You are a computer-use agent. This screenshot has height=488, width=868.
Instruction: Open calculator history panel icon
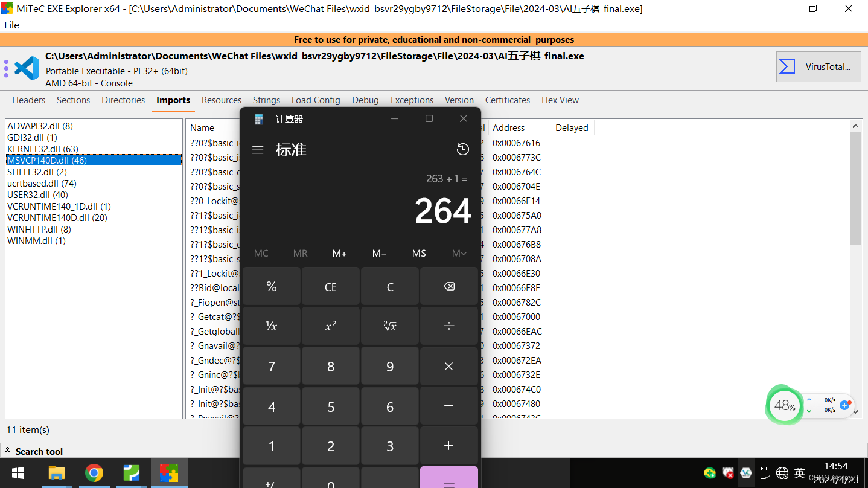pos(463,149)
